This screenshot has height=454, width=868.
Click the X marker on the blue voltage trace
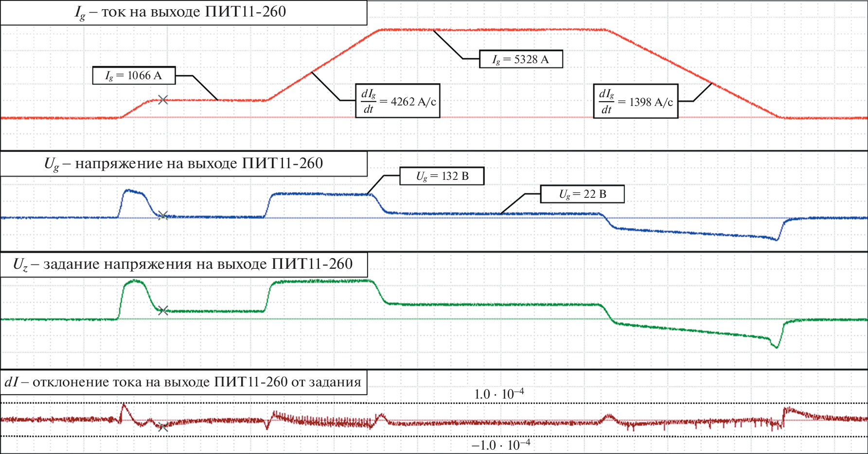163,215
